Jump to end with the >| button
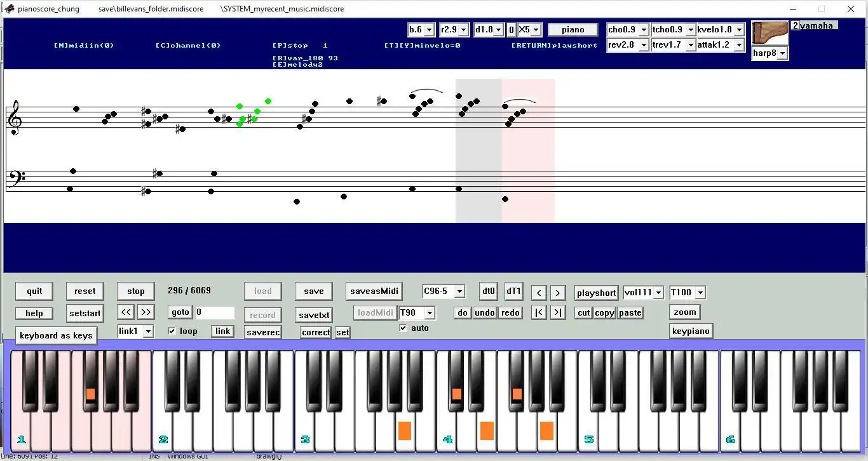 point(557,312)
